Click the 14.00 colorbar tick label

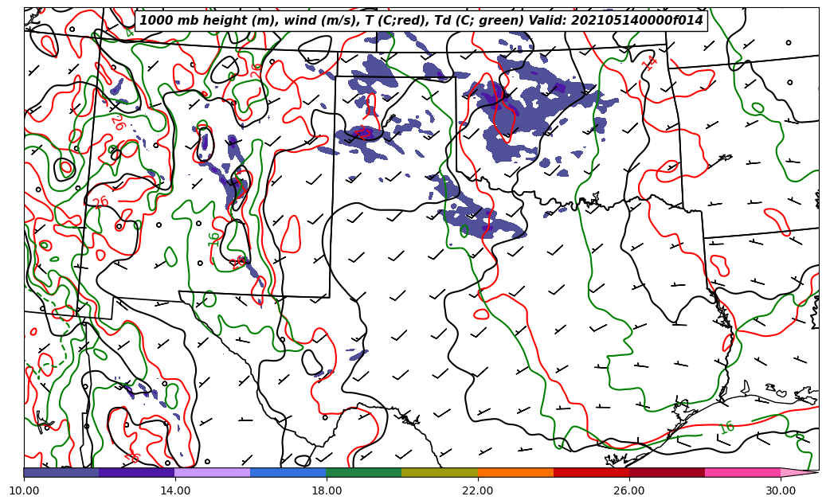coord(175,490)
